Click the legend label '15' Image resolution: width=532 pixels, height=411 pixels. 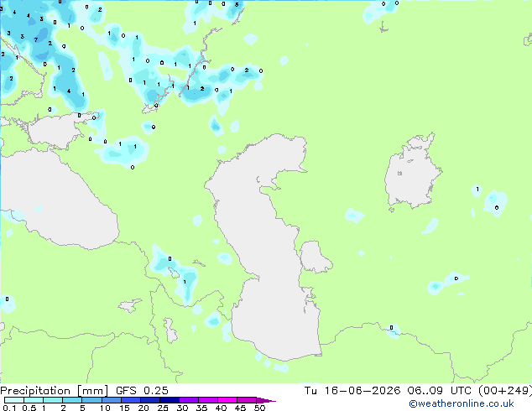[124, 408]
